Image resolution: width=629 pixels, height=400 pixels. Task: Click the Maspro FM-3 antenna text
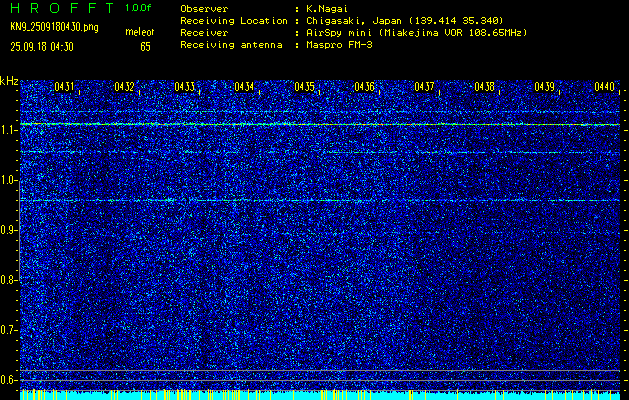(x=339, y=45)
